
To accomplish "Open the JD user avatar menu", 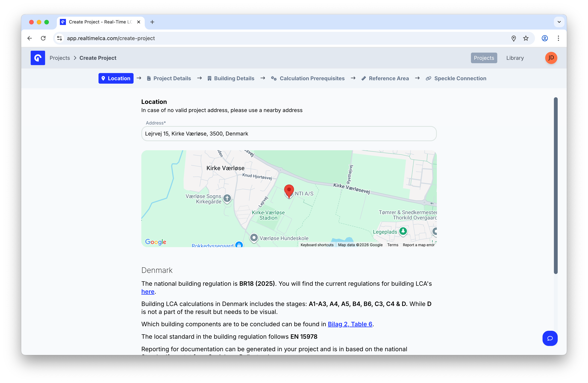I will [x=551, y=58].
